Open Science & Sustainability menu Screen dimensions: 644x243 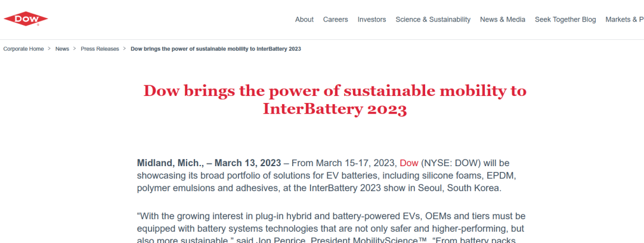(433, 19)
